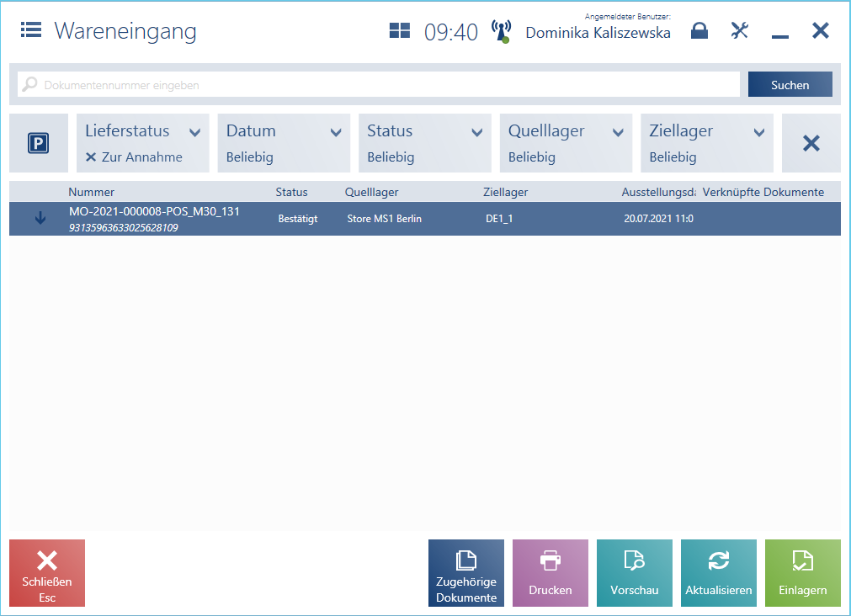Click the green Einlagern button
The width and height of the screenshot is (851, 616).
click(802, 573)
